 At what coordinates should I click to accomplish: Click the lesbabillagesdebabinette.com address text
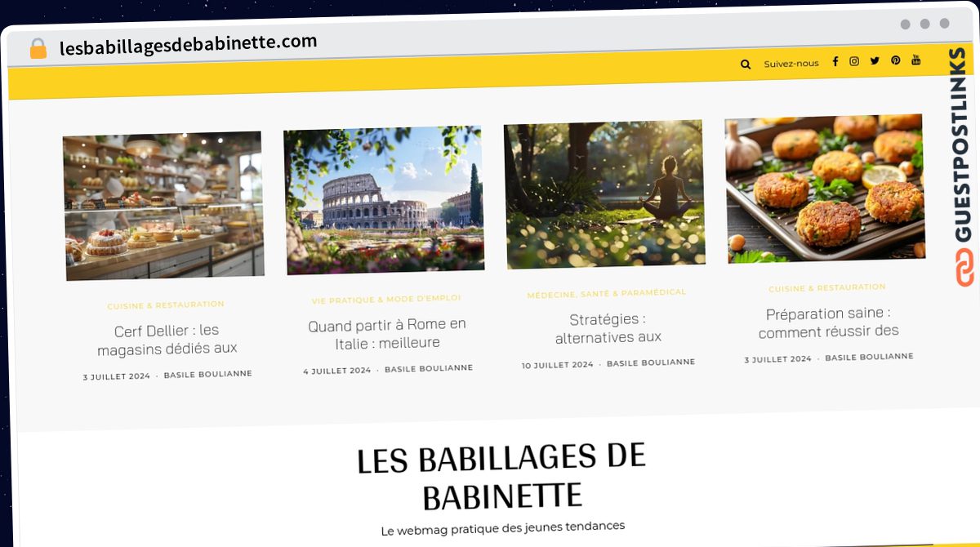tap(188, 44)
